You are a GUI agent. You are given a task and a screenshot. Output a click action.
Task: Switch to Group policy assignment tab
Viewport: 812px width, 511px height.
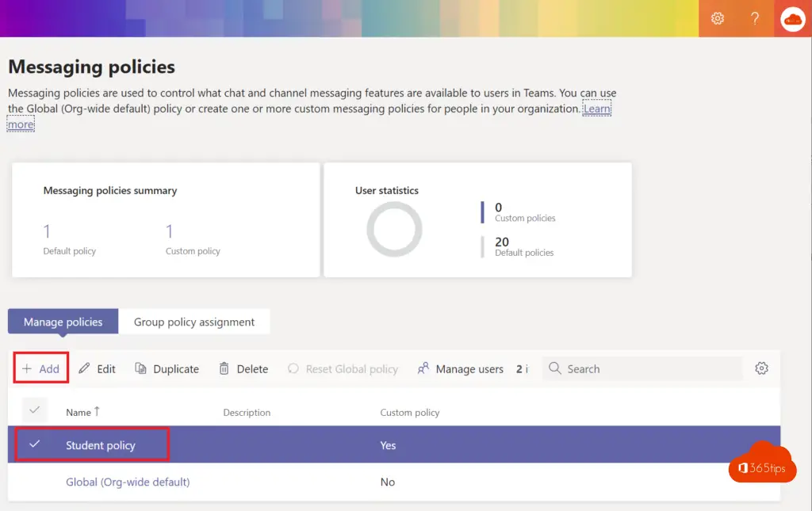click(x=194, y=322)
